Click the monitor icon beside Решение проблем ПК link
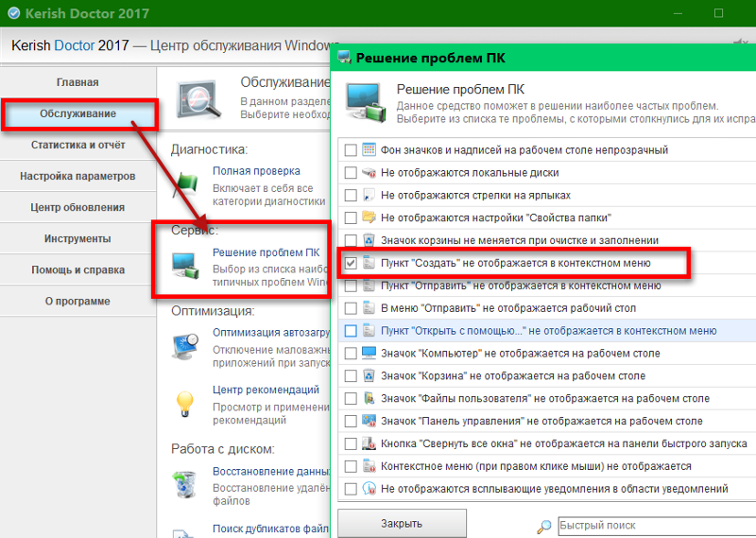The height and width of the screenshot is (538, 756). pos(185,266)
